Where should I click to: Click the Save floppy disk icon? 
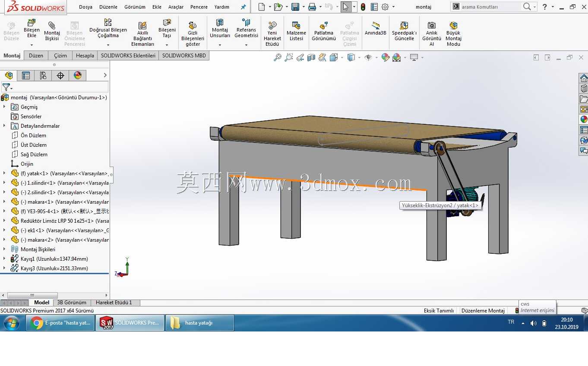click(295, 7)
